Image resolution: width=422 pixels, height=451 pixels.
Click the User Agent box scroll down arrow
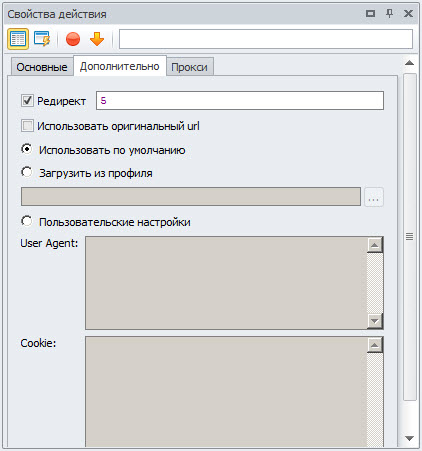pos(375,321)
